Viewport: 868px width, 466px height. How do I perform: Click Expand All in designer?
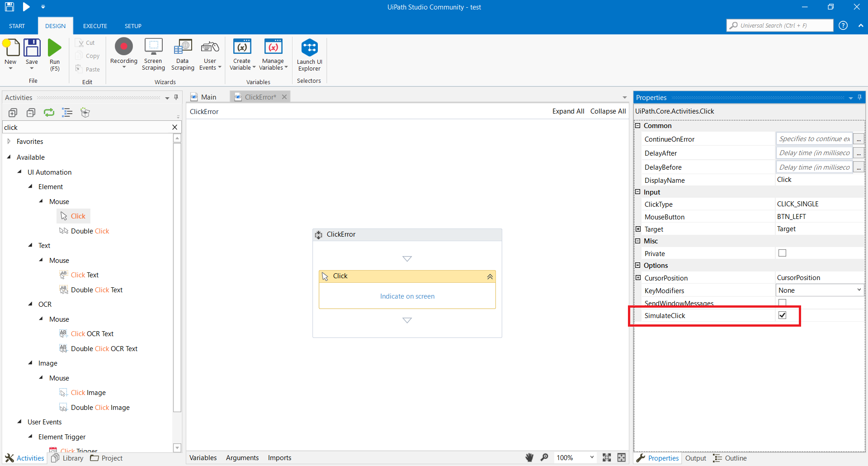[568, 111]
